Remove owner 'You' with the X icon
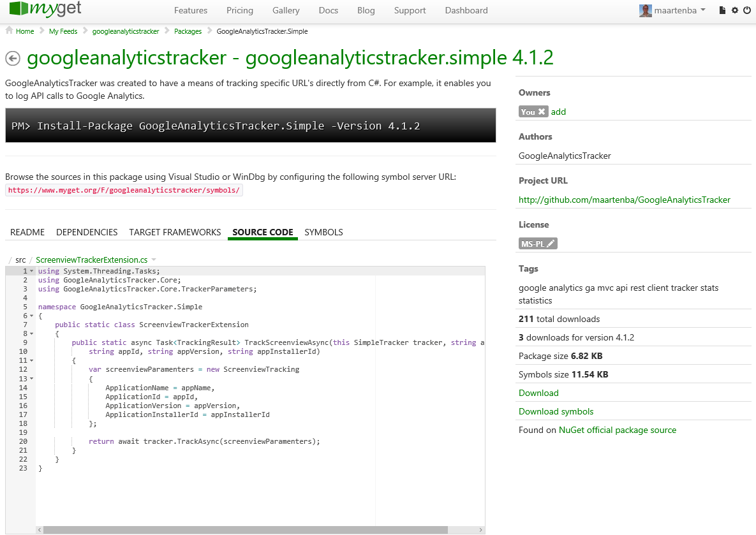 point(542,112)
